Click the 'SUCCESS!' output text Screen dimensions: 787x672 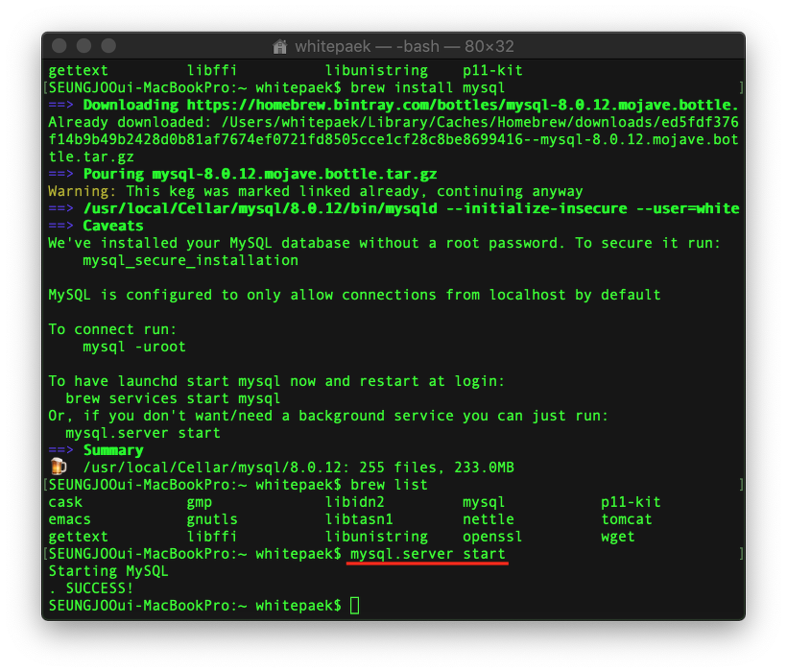pyautogui.click(x=100, y=588)
